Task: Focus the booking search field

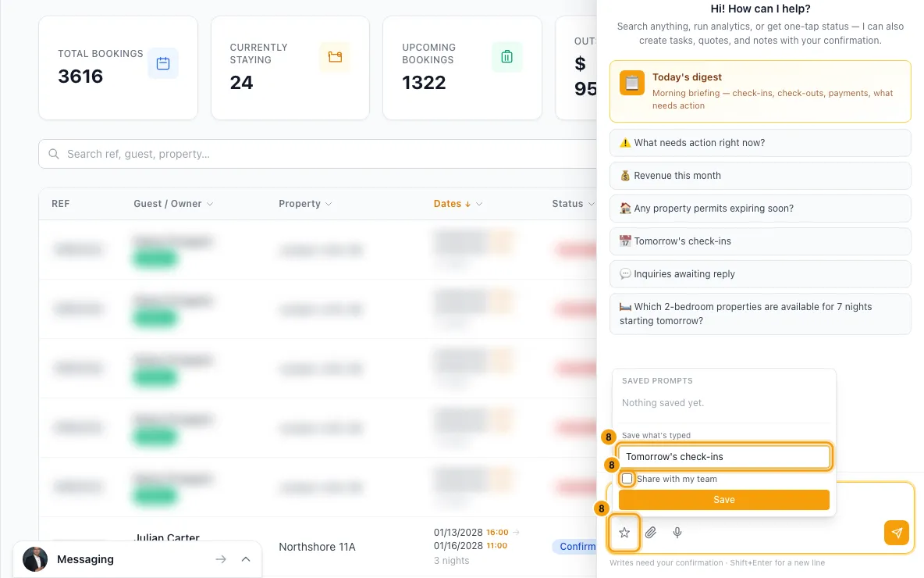Action: click(318, 154)
